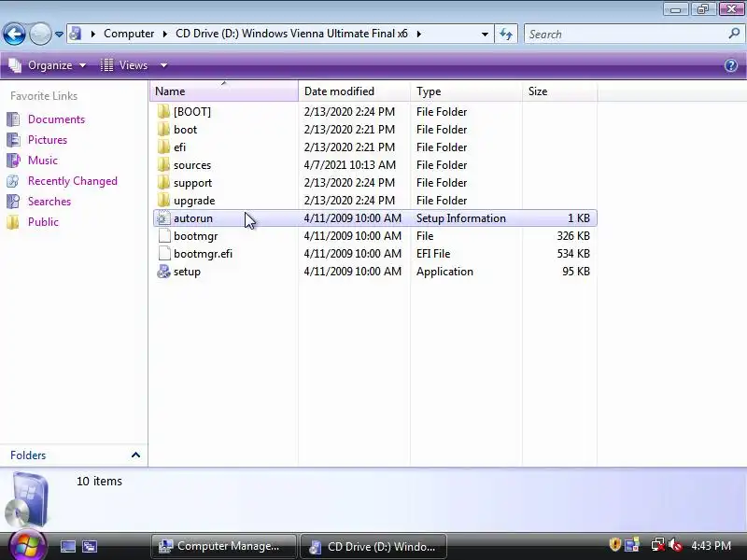Click Show Desktop quick launch icon

click(x=67, y=546)
